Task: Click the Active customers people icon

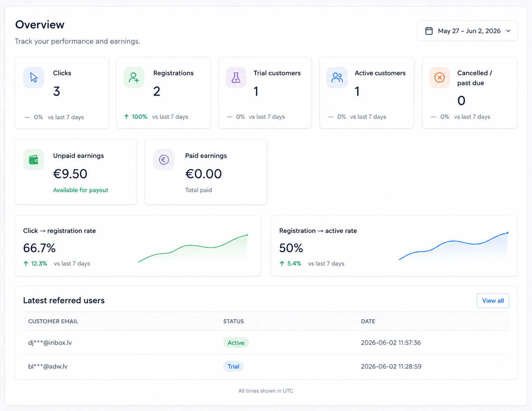Action: 337,78
